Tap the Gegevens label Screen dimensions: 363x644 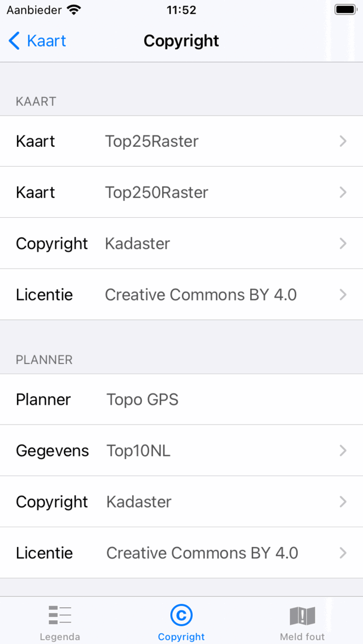coord(52,451)
